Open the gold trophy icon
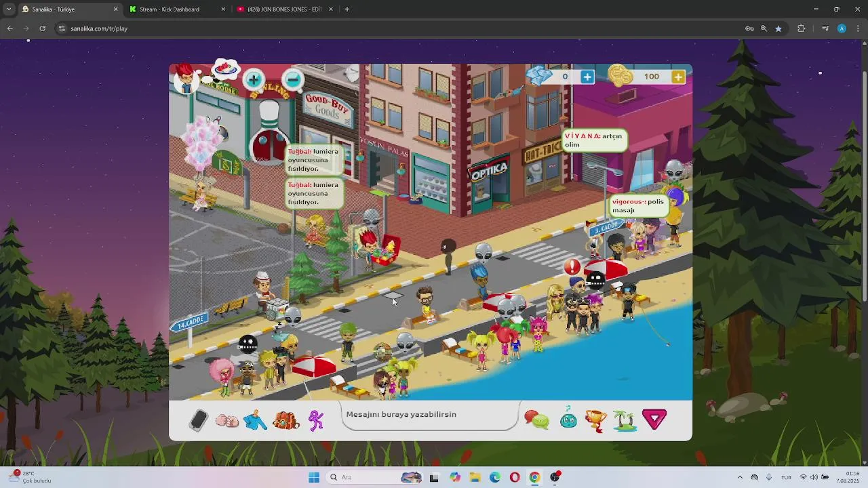 (x=596, y=420)
